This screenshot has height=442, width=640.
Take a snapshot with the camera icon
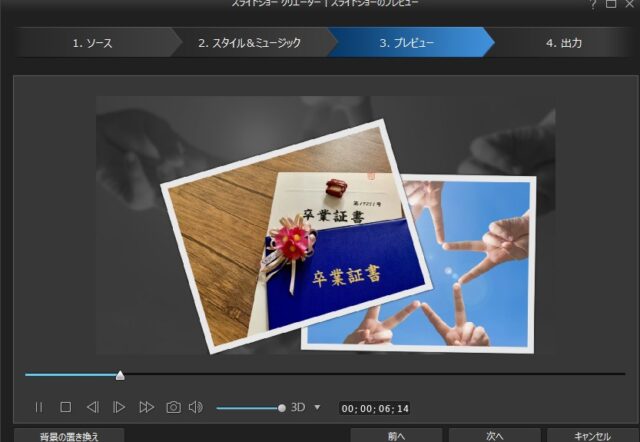pos(173,407)
